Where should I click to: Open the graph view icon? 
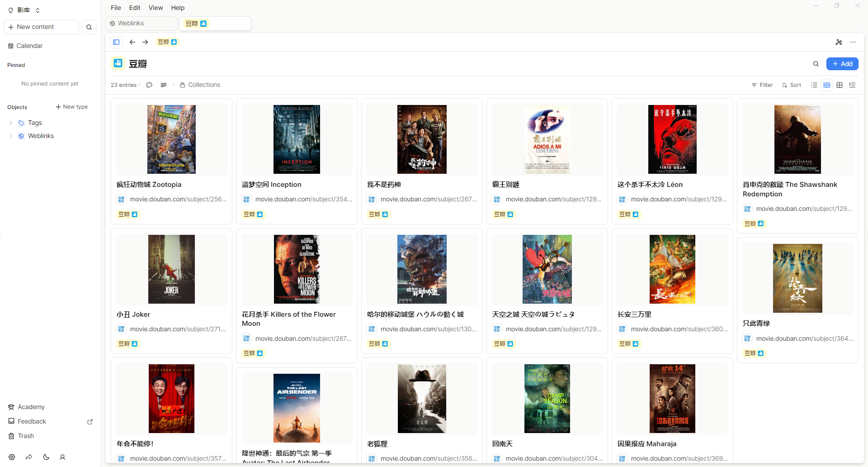839,42
